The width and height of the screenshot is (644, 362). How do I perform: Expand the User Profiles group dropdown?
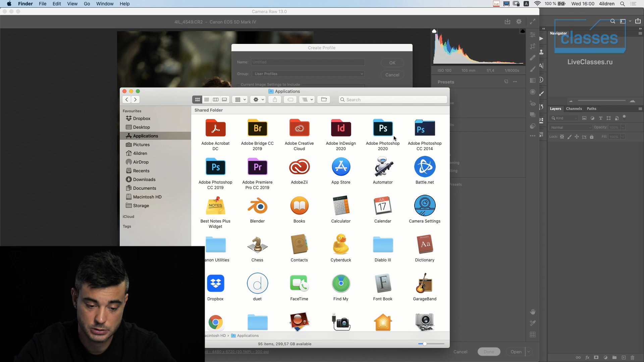pyautogui.click(x=308, y=74)
